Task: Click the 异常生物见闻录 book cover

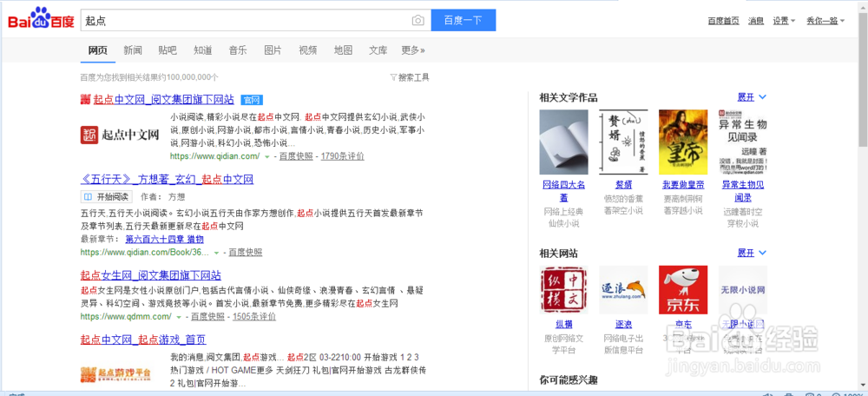Action: tap(743, 142)
